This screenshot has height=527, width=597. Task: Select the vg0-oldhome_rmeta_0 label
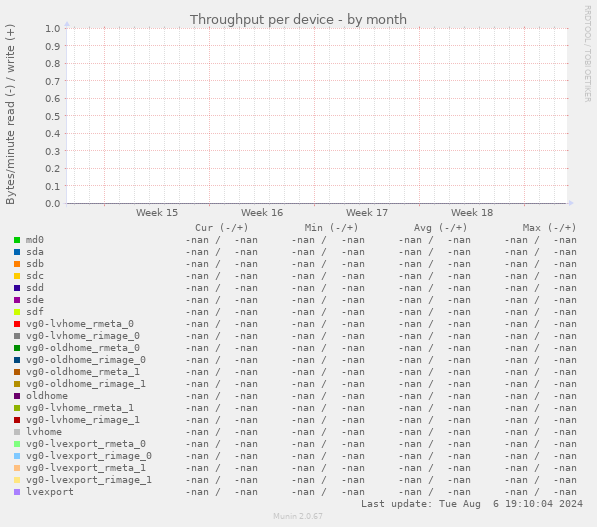click(83, 348)
